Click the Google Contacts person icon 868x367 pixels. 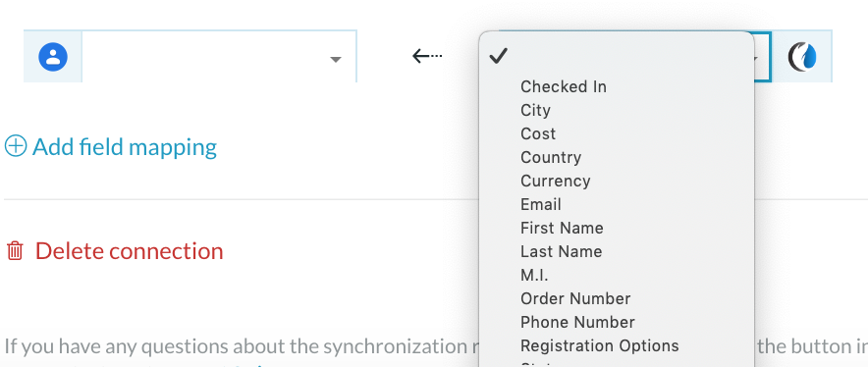click(53, 57)
